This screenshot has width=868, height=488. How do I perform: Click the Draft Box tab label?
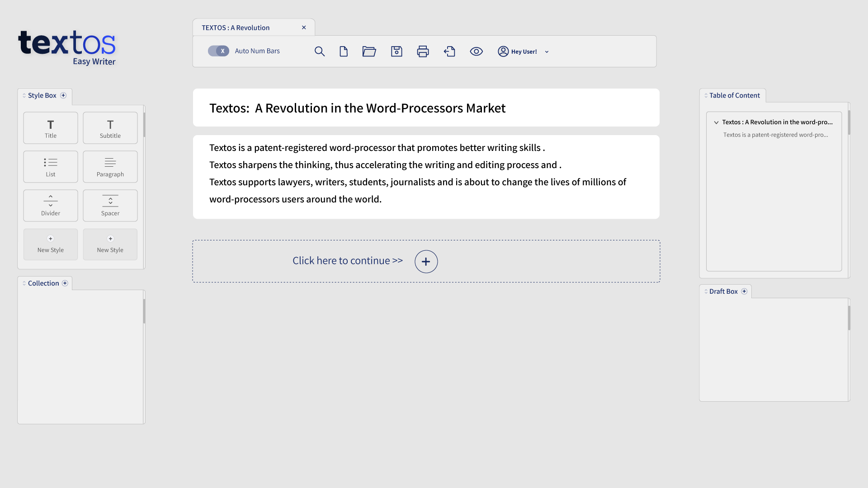723,291
